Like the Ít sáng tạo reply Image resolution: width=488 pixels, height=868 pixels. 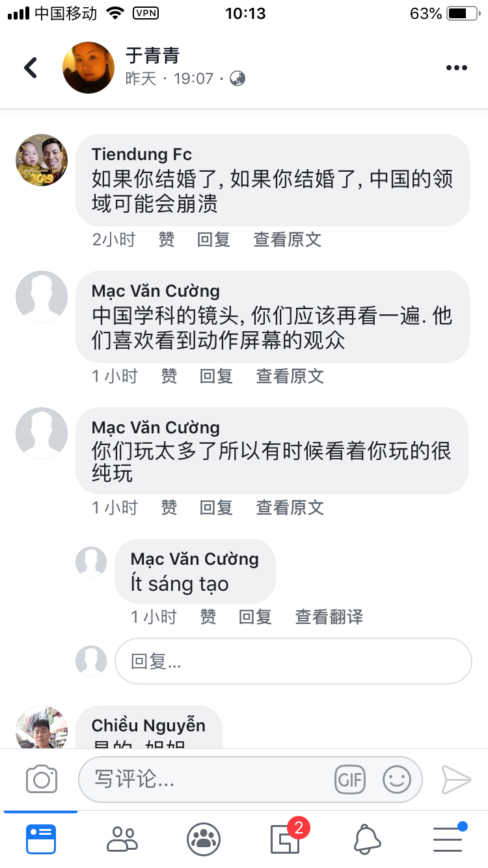(208, 617)
